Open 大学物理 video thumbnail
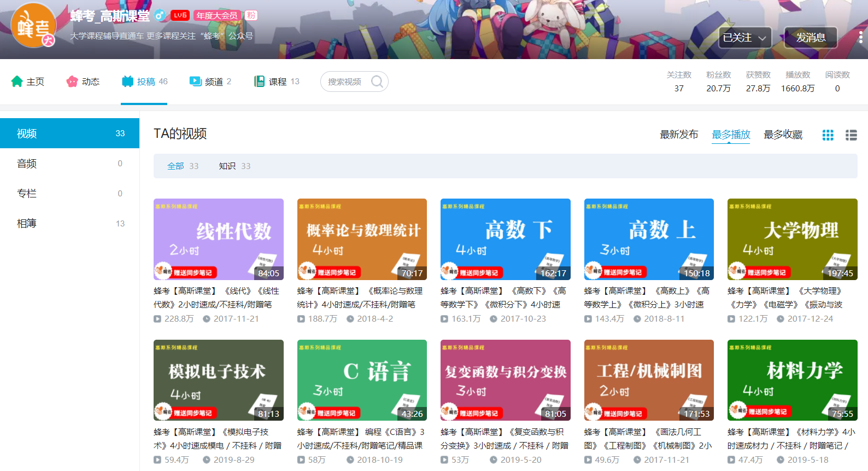Image resolution: width=868 pixels, height=471 pixels. pos(793,239)
